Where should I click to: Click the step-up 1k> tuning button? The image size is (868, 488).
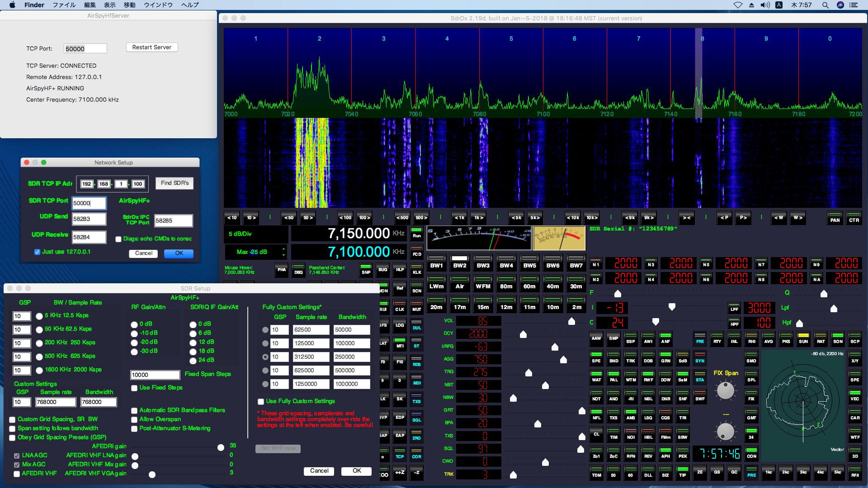click(478, 218)
